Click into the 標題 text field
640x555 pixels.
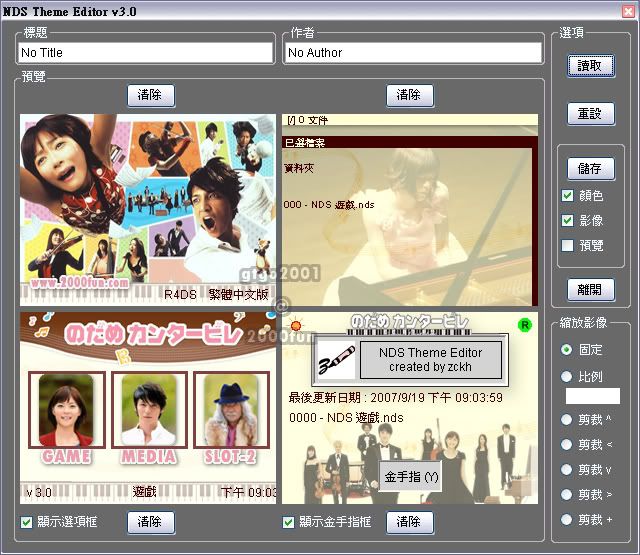[145, 53]
